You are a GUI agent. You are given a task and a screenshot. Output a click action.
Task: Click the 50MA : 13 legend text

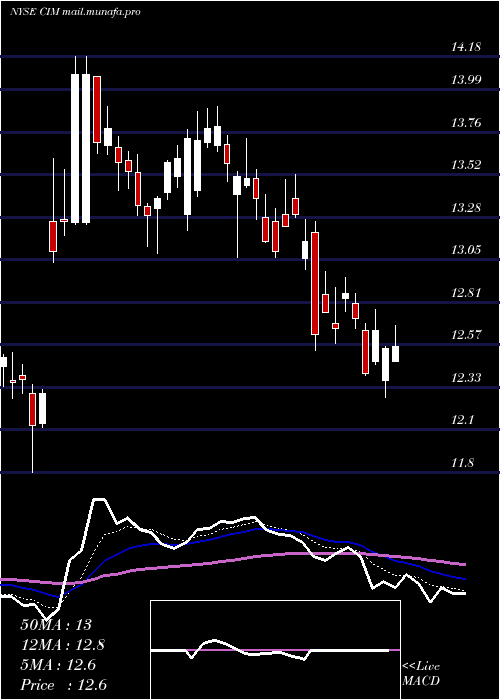tap(56, 625)
